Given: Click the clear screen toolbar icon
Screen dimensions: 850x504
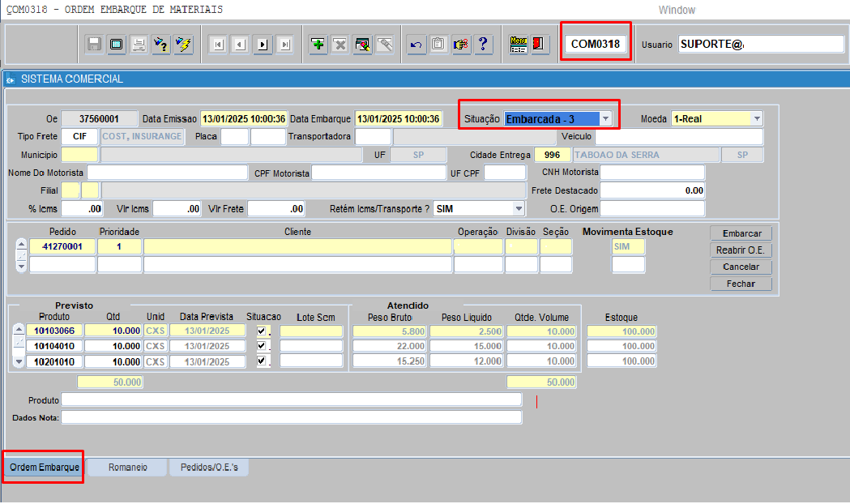Looking at the screenshot, I should click(117, 45).
